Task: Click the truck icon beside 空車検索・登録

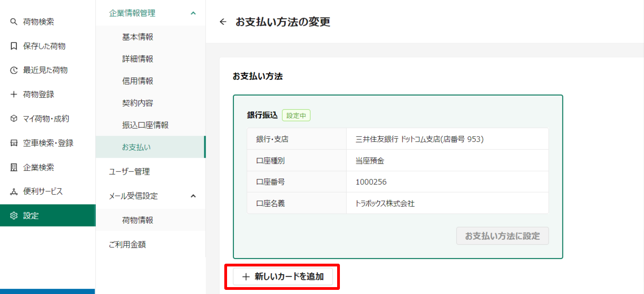Action: pyautogui.click(x=14, y=143)
